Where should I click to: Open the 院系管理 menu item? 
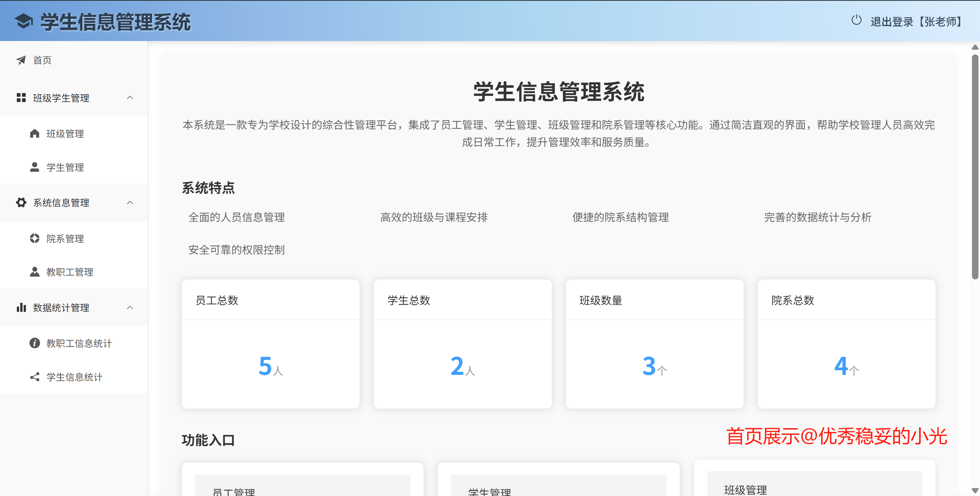tap(65, 239)
